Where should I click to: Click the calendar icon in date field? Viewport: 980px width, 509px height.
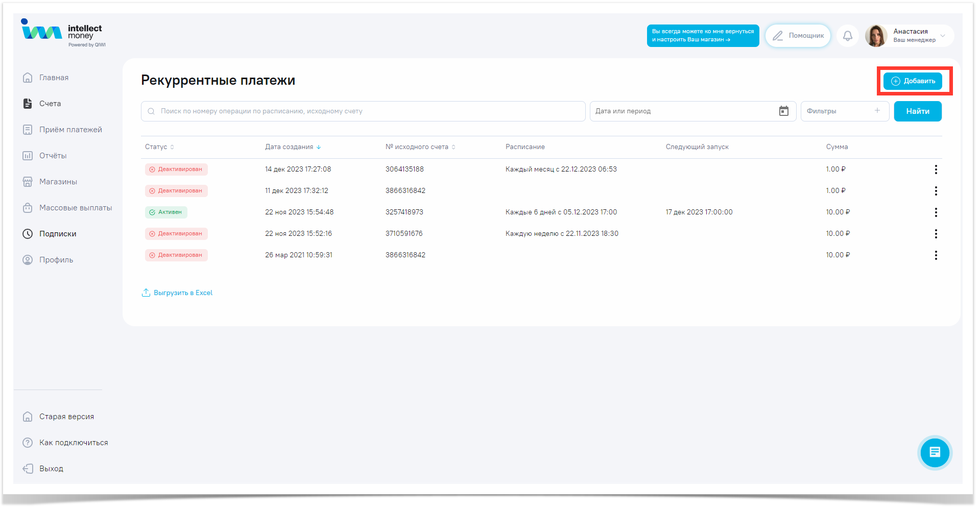click(x=783, y=111)
